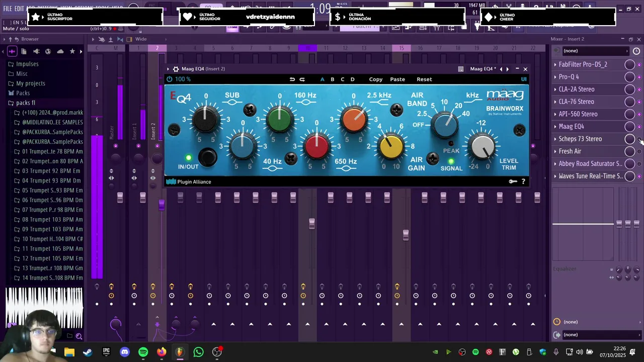Open the Maag EQ4 plugin gear options
This screenshot has width=644, height=362.
pos(176,69)
